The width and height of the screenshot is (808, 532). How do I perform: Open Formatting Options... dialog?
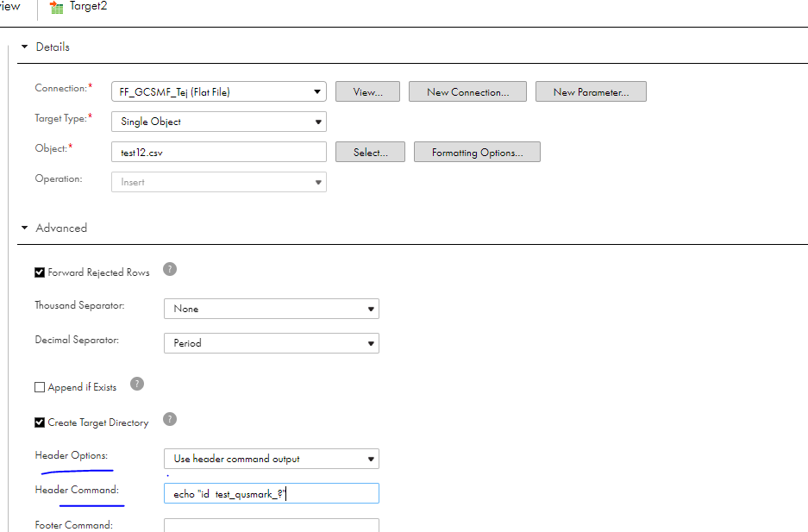click(477, 152)
